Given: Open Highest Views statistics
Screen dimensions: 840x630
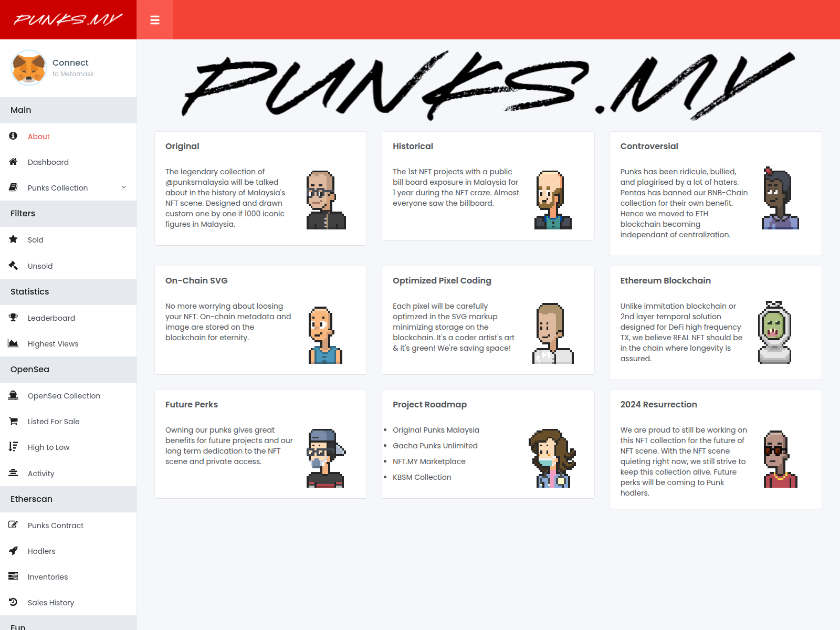Looking at the screenshot, I should coord(68,344).
